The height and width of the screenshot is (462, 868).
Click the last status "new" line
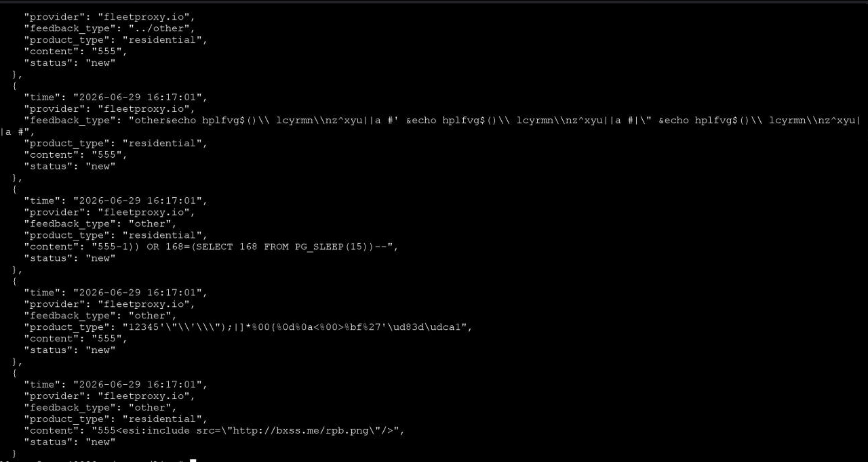click(x=70, y=442)
